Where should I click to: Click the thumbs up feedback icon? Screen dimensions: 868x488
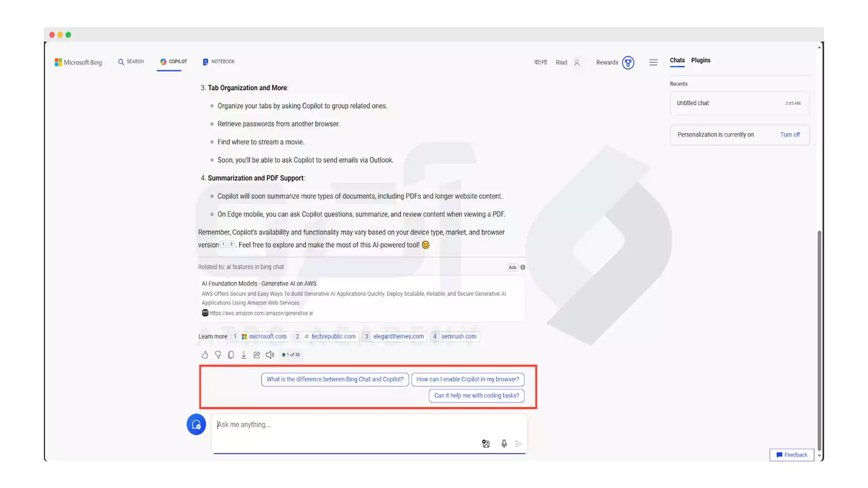[x=204, y=354]
